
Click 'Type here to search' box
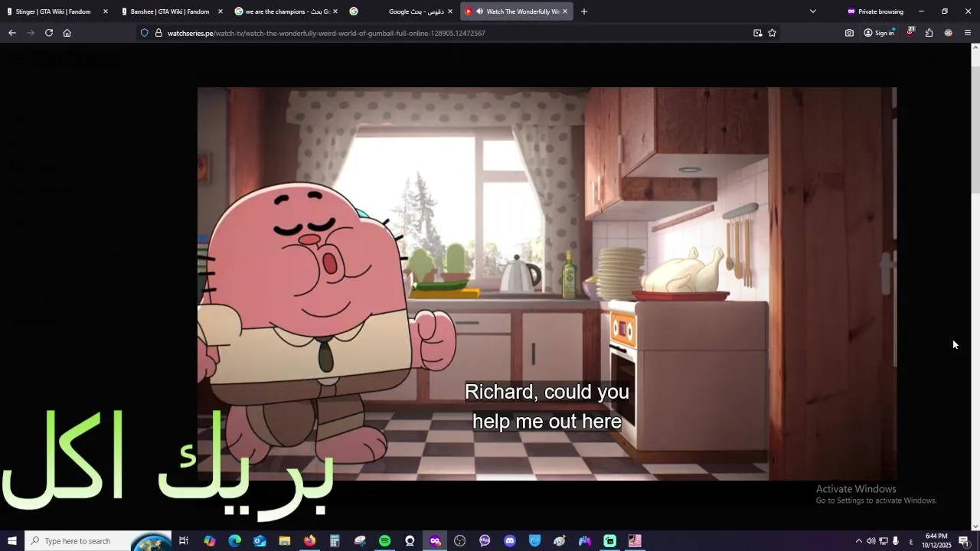pos(98,541)
